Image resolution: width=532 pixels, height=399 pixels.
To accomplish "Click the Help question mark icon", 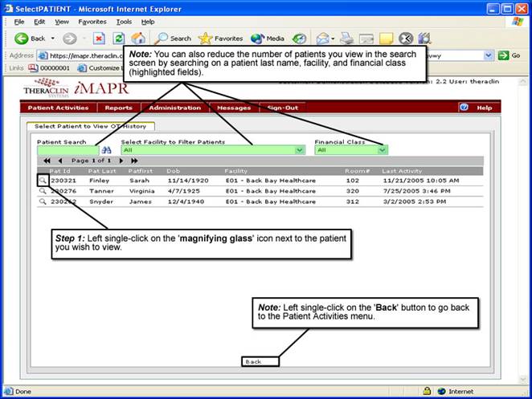I will pyautogui.click(x=464, y=108).
